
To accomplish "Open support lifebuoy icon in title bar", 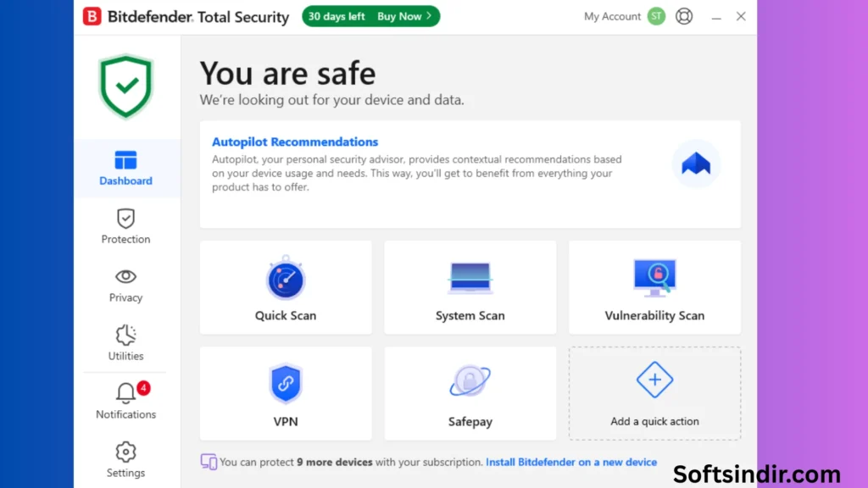I will [684, 16].
